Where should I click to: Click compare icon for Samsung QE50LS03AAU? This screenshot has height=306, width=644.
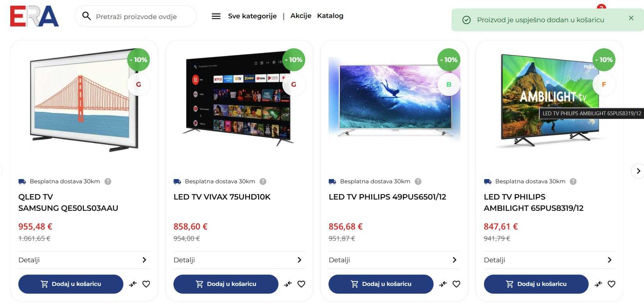(x=133, y=284)
